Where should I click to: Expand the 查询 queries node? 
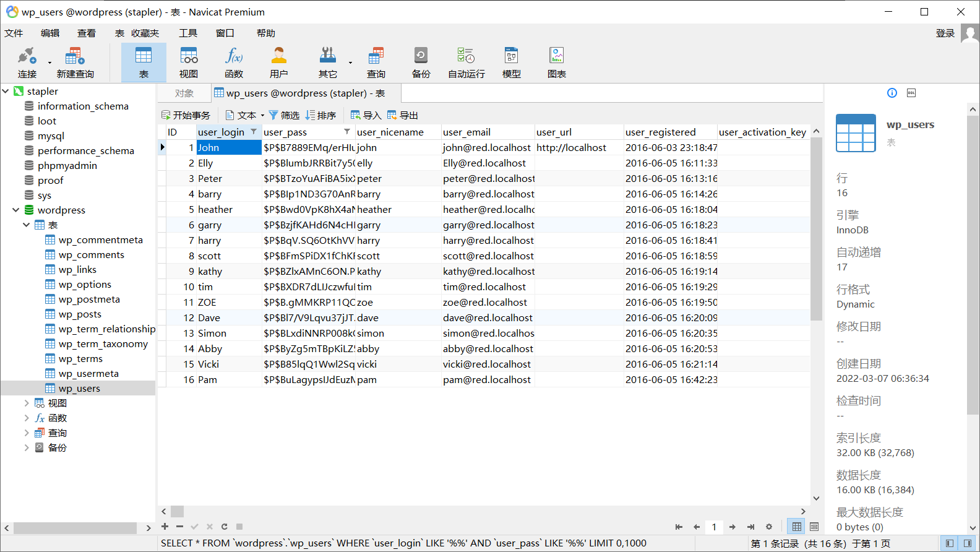coord(27,433)
